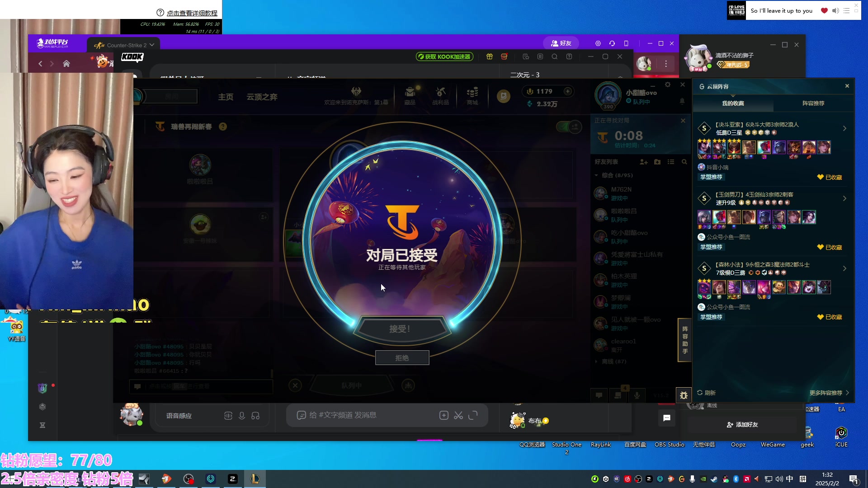Open the KOOK gift box icon

pos(490,56)
